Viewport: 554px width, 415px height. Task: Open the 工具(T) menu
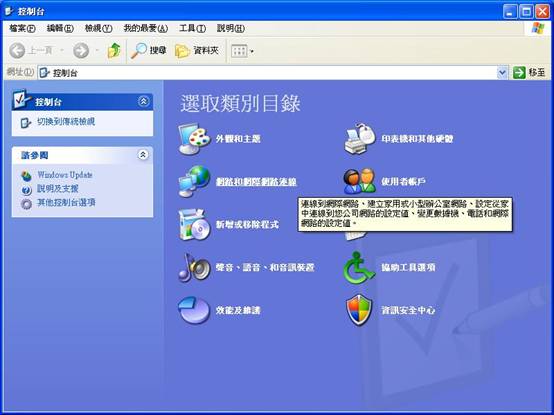click(192, 28)
